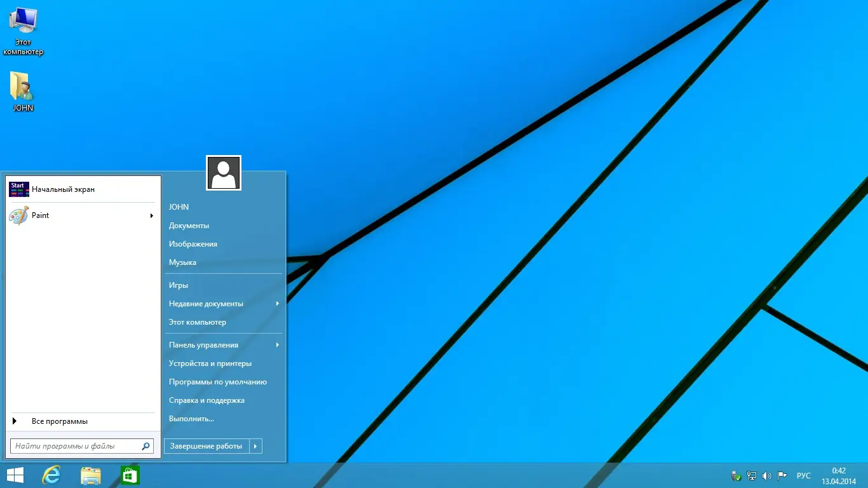The image size is (868, 488).
Task: Click the Windows Start button on taskbar
Action: 15,475
